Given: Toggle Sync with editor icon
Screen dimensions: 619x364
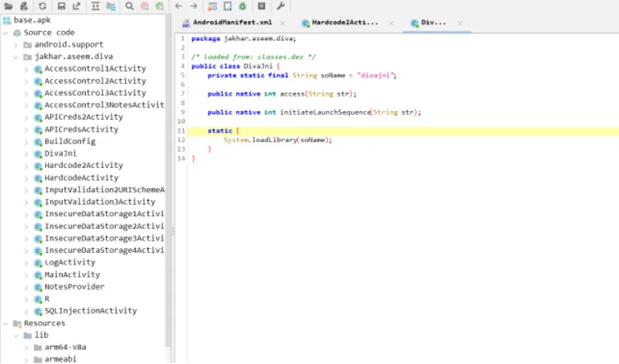Looking at the screenshot, I should click(95, 6).
